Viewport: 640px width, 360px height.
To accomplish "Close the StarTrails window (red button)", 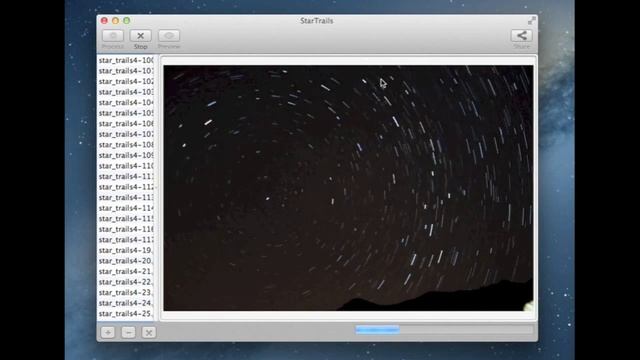I will pyautogui.click(x=104, y=20).
